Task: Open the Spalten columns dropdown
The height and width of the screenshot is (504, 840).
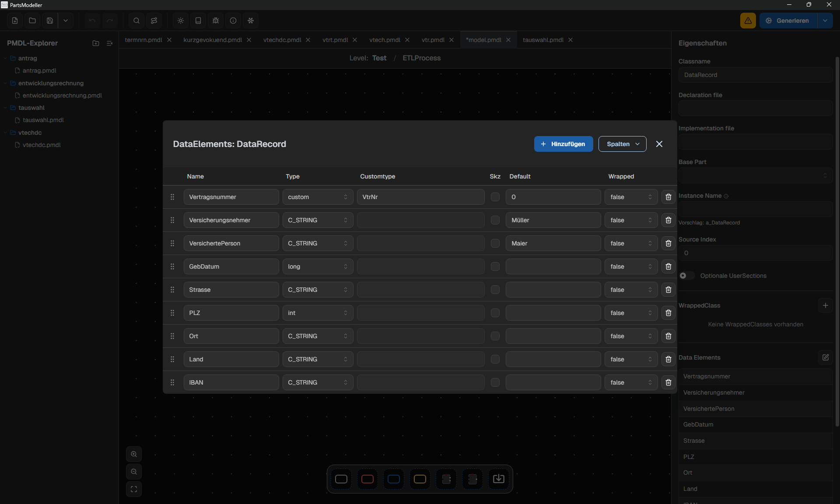Action: 622,144
